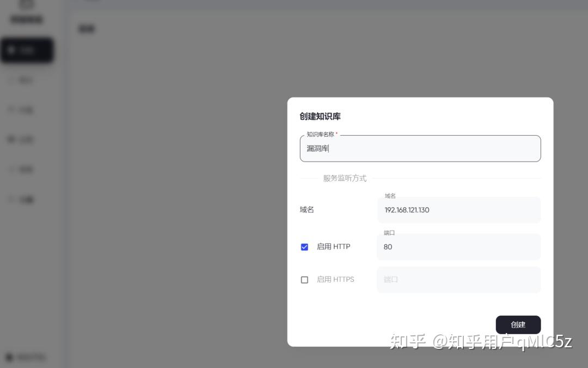Click the floating 知识库名称 label with asterisk
This screenshot has height=368, width=588.
click(321, 134)
